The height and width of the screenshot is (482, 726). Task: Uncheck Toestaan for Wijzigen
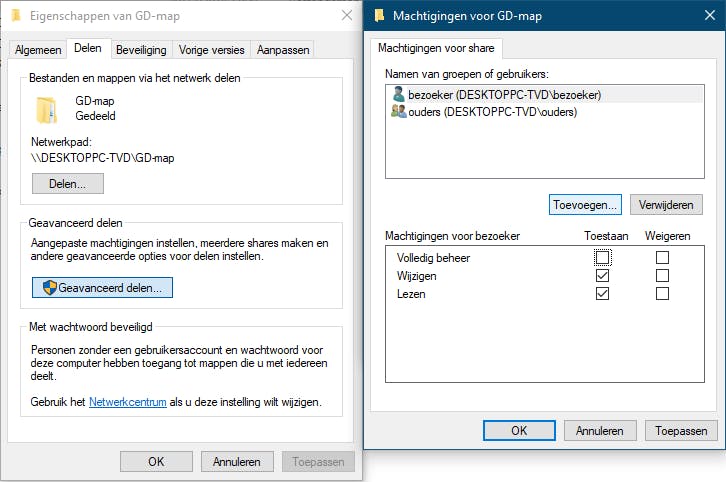[x=602, y=276]
